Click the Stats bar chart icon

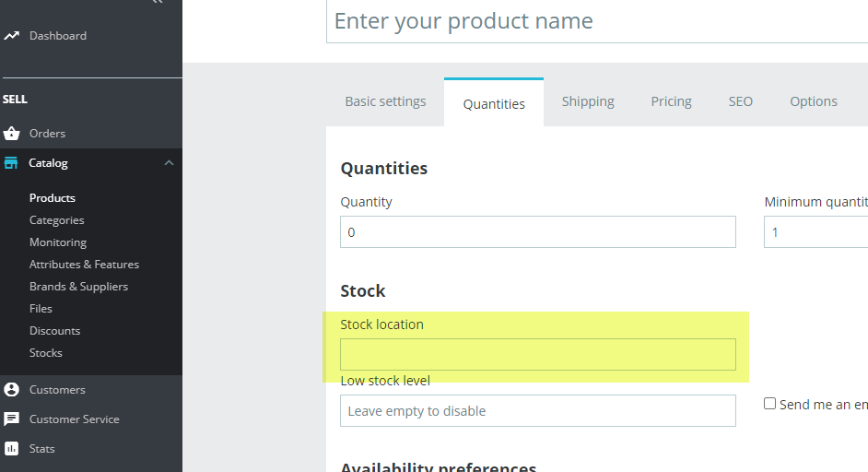point(11,449)
